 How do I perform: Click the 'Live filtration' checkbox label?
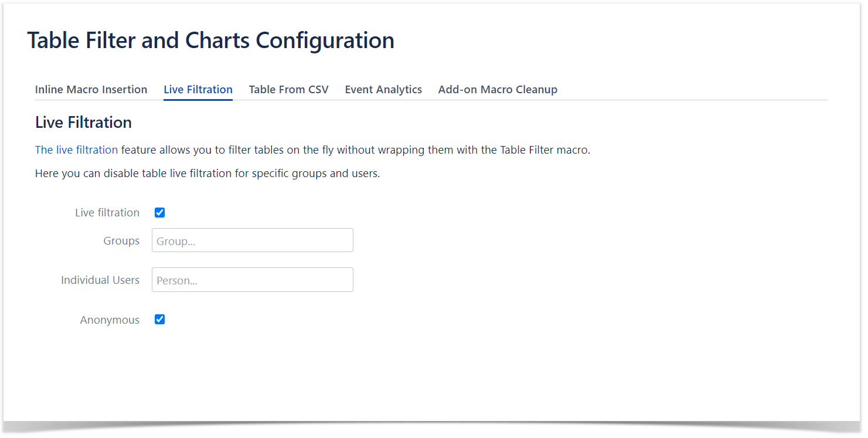tap(107, 213)
